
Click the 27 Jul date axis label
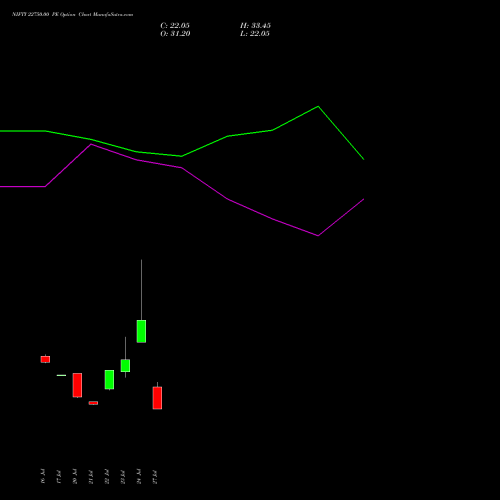[155, 476]
